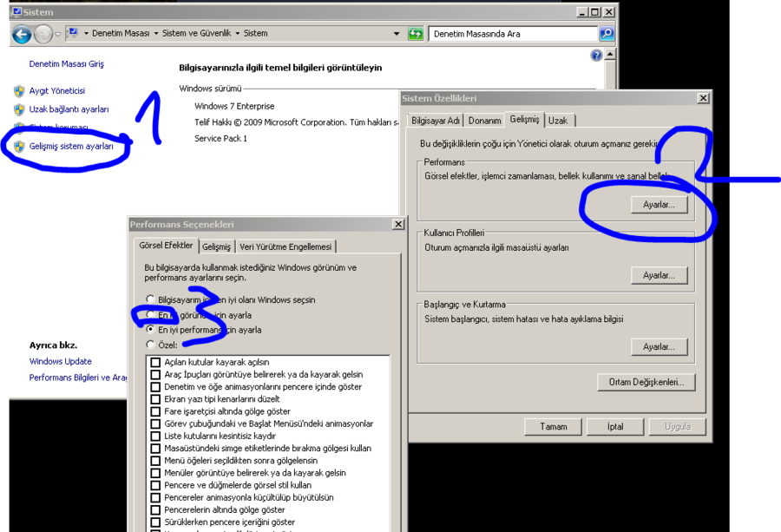This screenshot has width=781, height=532.
Task: Open the address bar history dropdown
Action: pyautogui.click(x=397, y=34)
